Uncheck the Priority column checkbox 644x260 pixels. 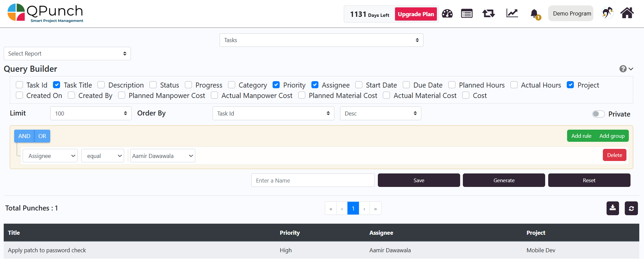click(276, 85)
